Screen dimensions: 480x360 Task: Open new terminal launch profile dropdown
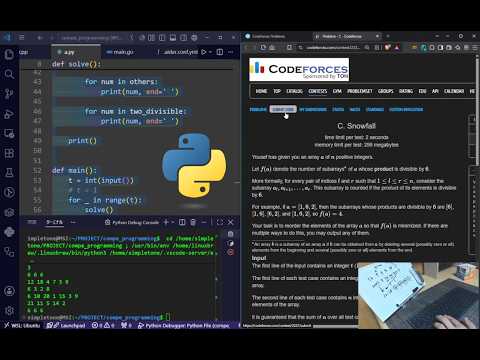point(173,222)
